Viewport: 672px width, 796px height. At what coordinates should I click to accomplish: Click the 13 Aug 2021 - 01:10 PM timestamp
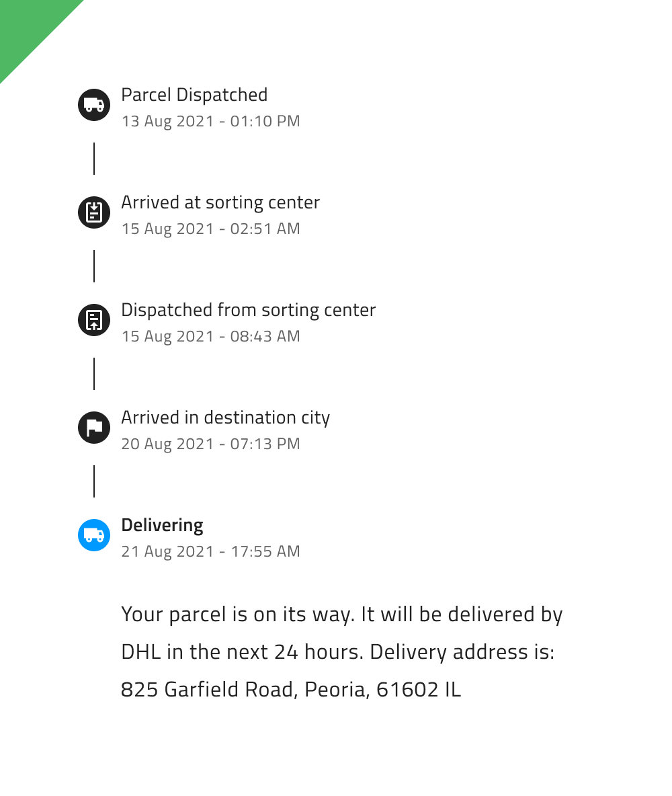coord(210,121)
